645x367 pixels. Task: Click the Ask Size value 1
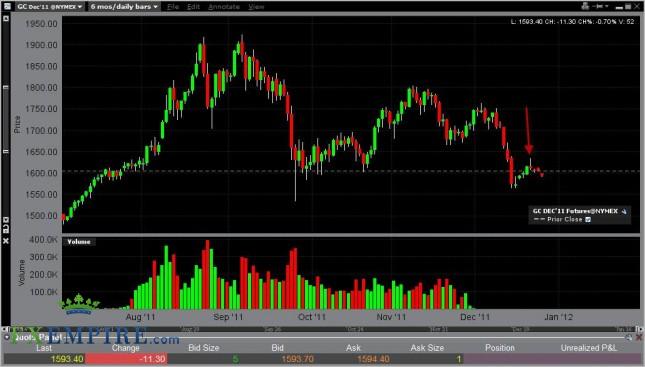click(x=459, y=359)
